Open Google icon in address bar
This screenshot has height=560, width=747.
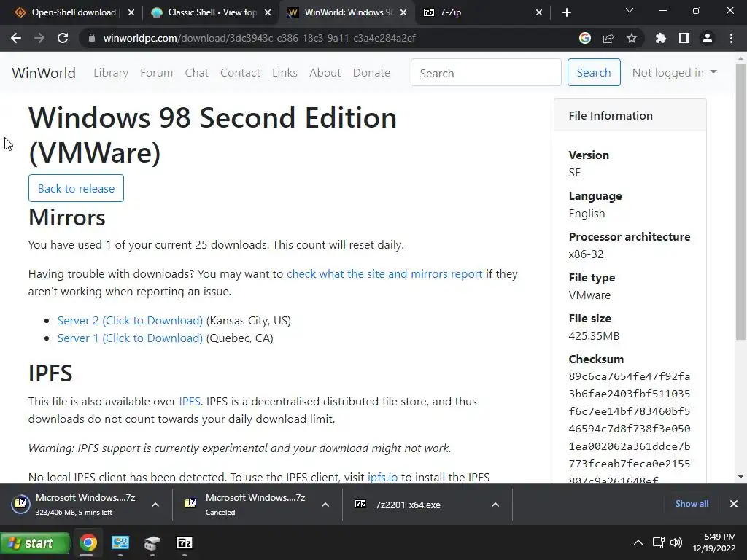coord(585,38)
